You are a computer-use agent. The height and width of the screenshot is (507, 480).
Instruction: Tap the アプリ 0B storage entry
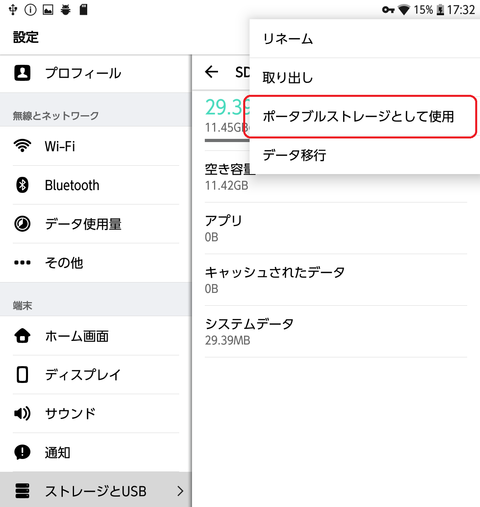[x=336, y=228]
